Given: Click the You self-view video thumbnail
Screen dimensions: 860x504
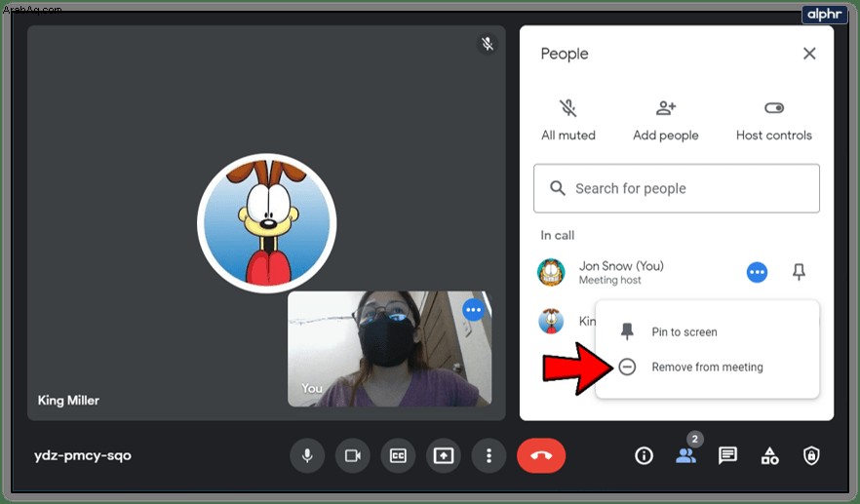Looking at the screenshot, I should coord(389,349).
